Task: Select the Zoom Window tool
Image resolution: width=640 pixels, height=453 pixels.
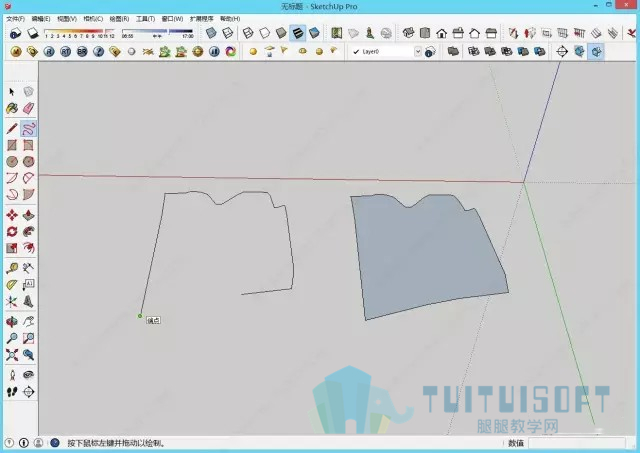Action: pos(28,338)
